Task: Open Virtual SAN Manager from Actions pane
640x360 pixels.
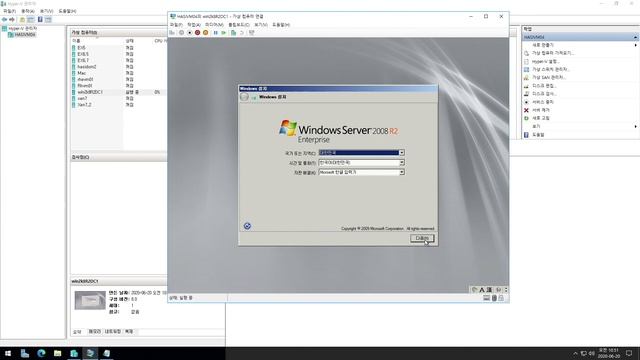Action: coord(549,78)
